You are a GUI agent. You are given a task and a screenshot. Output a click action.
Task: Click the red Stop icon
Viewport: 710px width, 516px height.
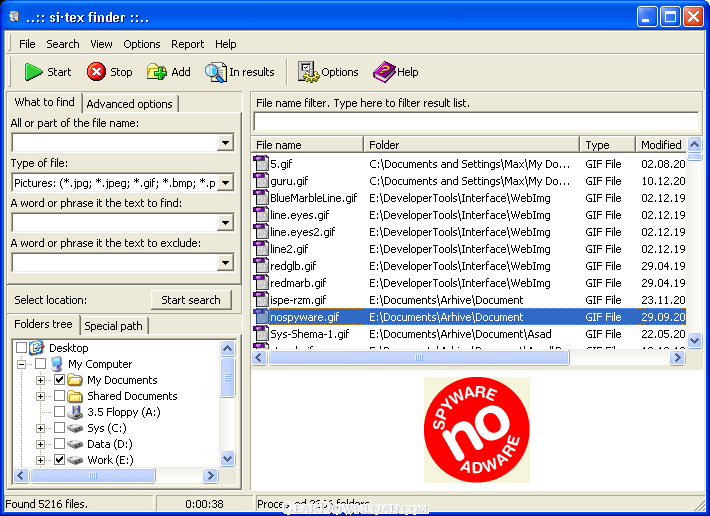96,72
